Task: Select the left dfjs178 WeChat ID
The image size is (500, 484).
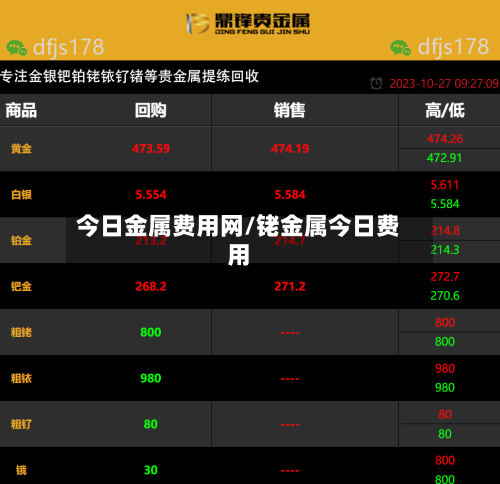Action: (x=68, y=47)
